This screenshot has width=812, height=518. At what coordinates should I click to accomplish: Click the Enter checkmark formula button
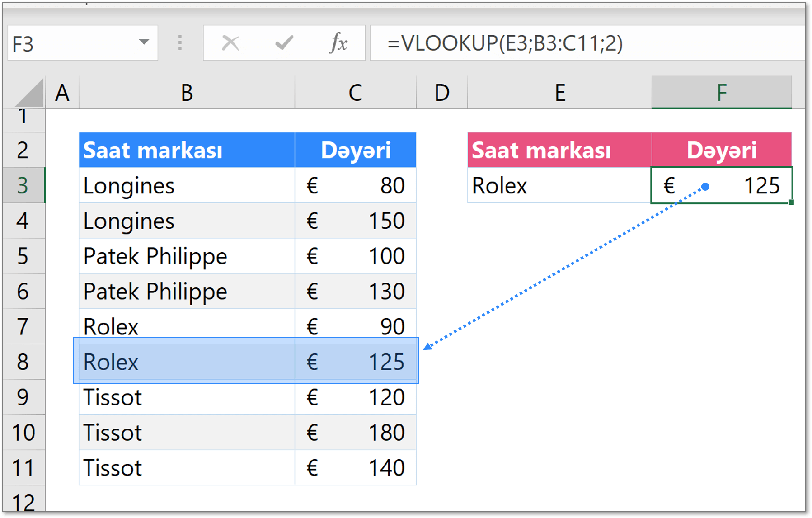[x=284, y=43]
